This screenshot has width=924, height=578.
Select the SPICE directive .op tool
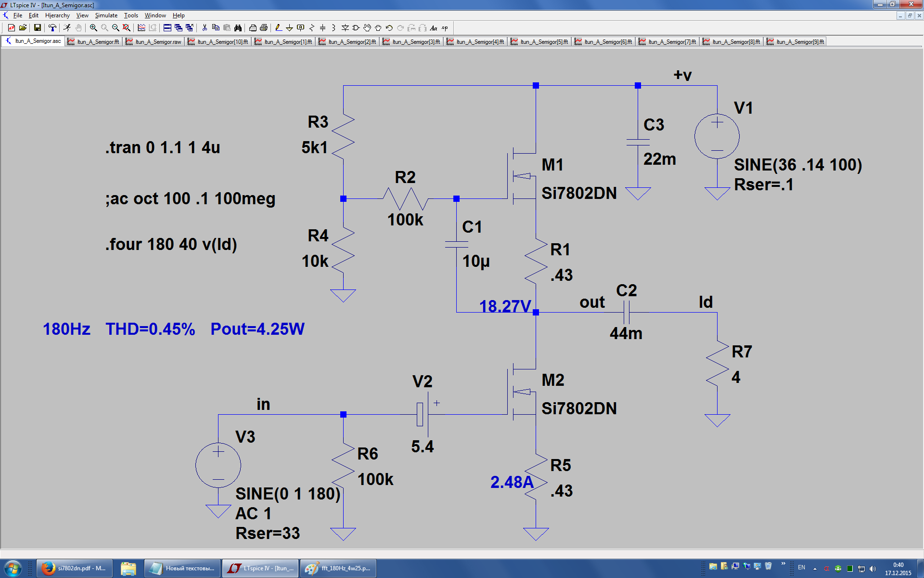(x=445, y=28)
